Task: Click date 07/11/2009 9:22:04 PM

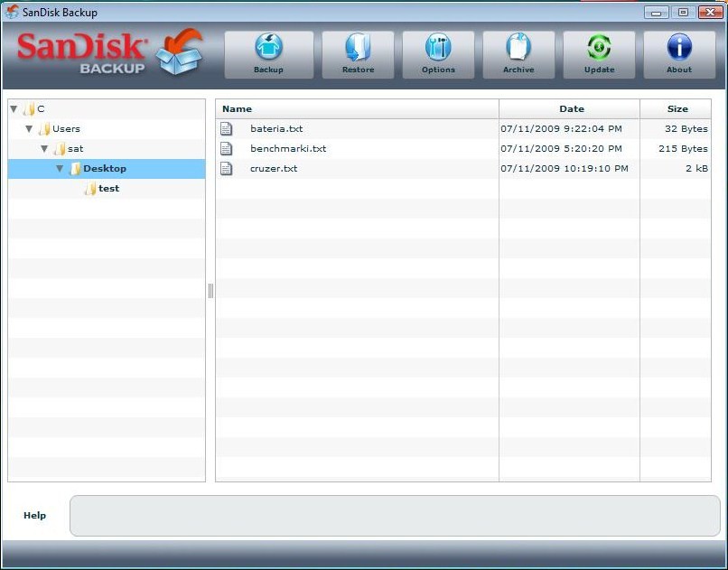Action: (x=561, y=128)
